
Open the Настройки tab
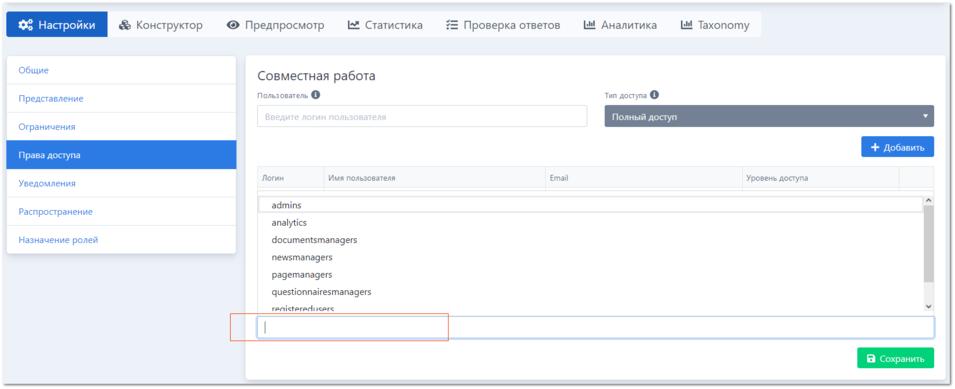pyautogui.click(x=57, y=25)
